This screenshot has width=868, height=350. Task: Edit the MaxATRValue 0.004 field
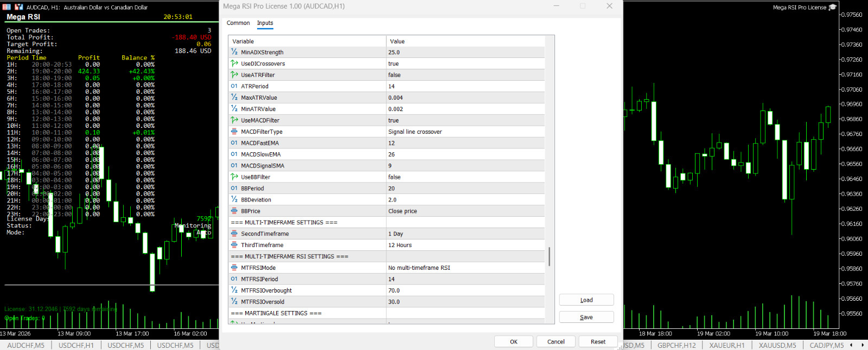click(465, 98)
